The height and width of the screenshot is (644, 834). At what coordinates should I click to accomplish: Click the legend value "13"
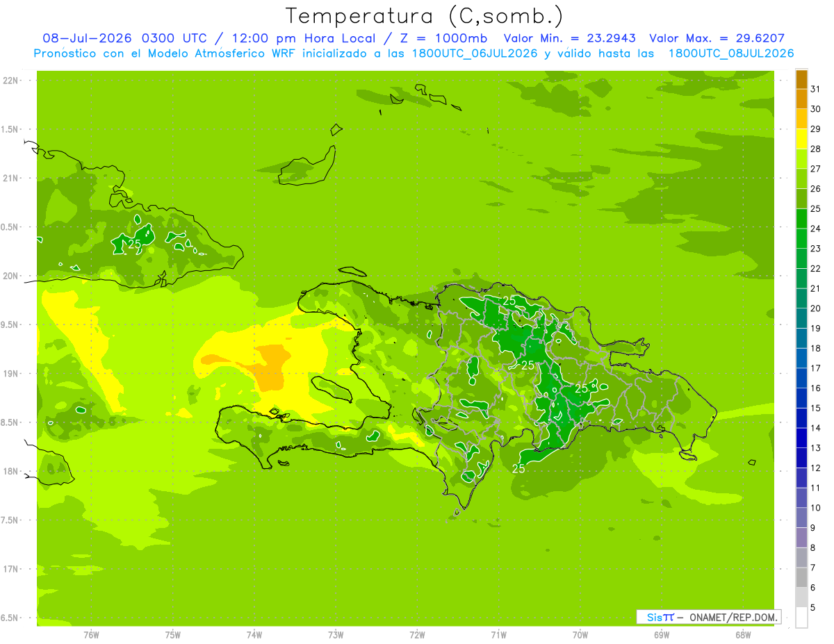tap(816, 448)
